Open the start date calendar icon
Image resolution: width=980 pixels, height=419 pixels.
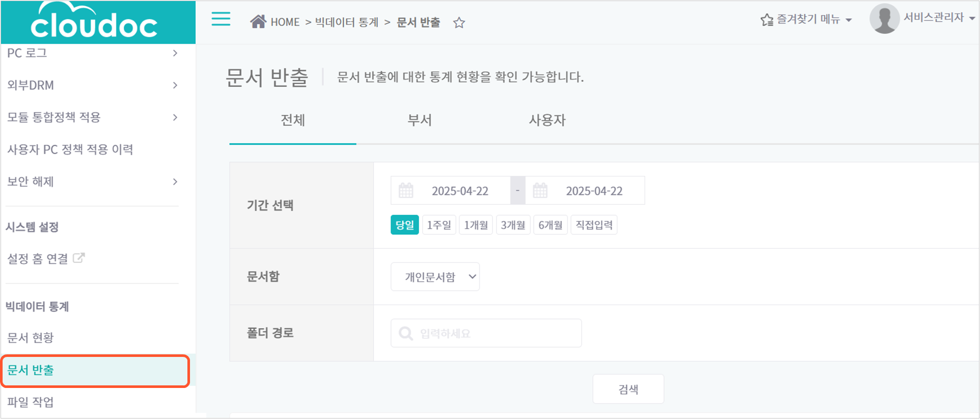(x=406, y=191)
